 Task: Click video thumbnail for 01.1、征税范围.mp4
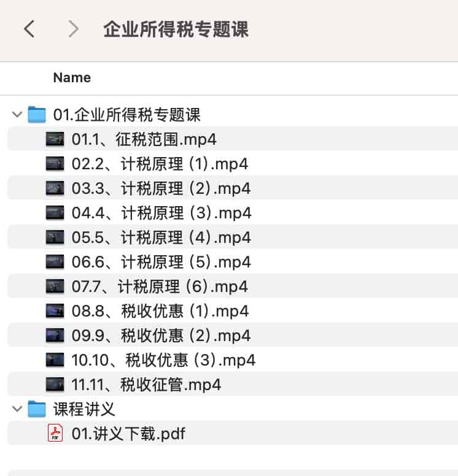tap(55, 139)
